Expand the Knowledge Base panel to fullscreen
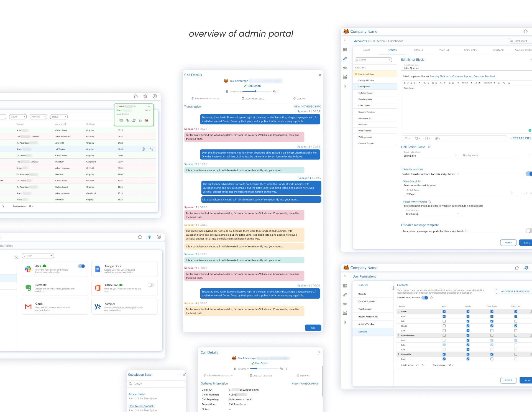Screen dimensions: 532x412 pos(185,374)
